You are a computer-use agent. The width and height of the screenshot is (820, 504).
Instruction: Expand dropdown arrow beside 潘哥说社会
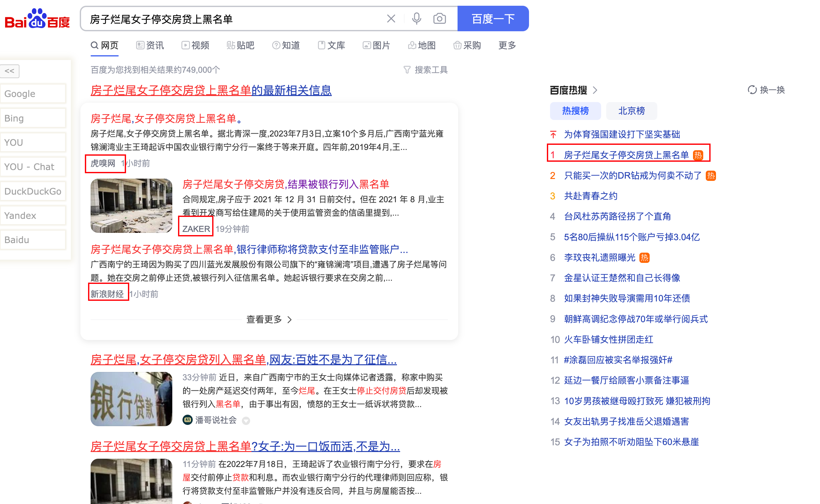246,421
